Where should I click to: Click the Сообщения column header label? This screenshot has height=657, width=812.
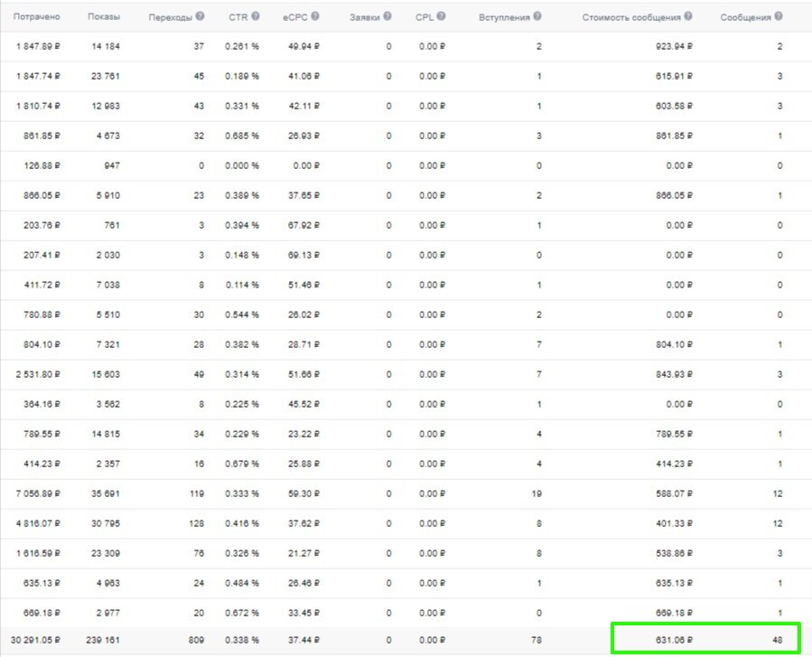pyautogui.click(x=746, y=17)
